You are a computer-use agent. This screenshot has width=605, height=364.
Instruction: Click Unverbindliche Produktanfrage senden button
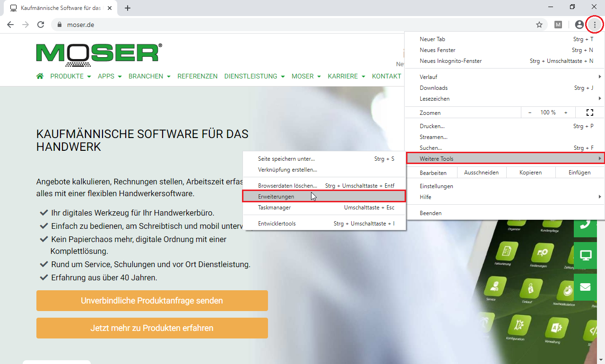point(152,301)
